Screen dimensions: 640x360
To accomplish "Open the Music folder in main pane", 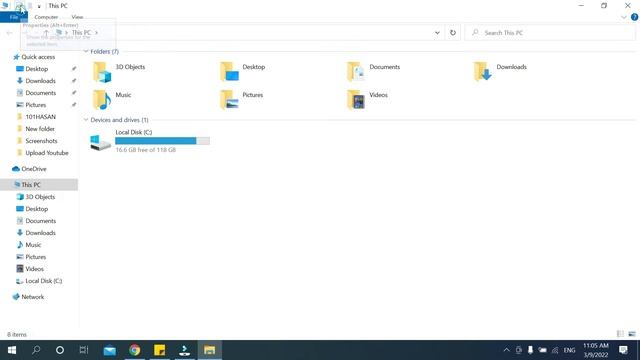I will [x=102, y=100].
